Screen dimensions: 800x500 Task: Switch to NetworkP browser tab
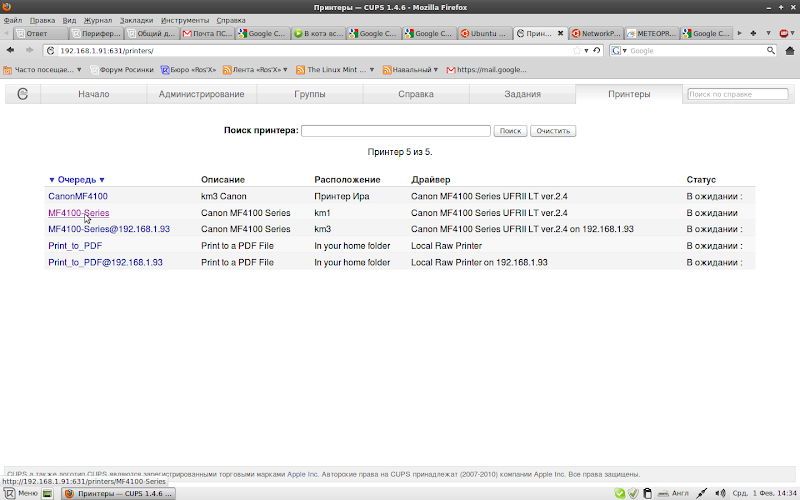(x=596, y=33)
